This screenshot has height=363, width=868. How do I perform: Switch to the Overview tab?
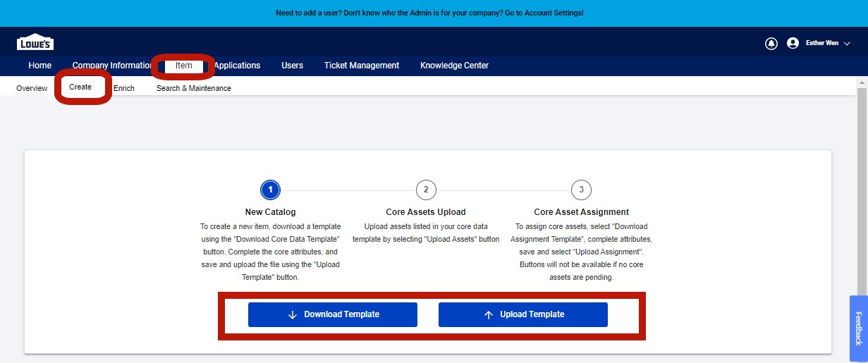[32, 88]
